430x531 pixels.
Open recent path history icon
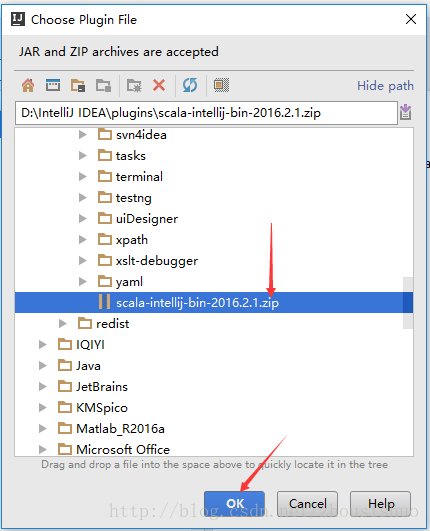(405, 112)
